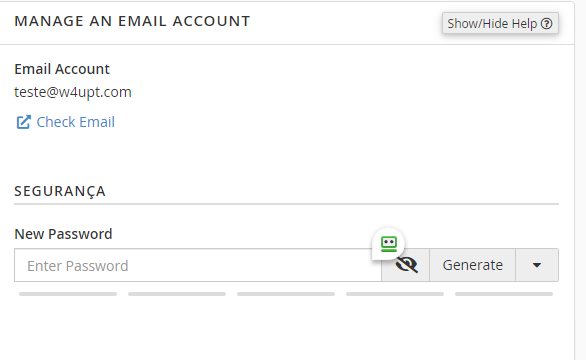Click the Show/Hide Help button

point(500,23)
